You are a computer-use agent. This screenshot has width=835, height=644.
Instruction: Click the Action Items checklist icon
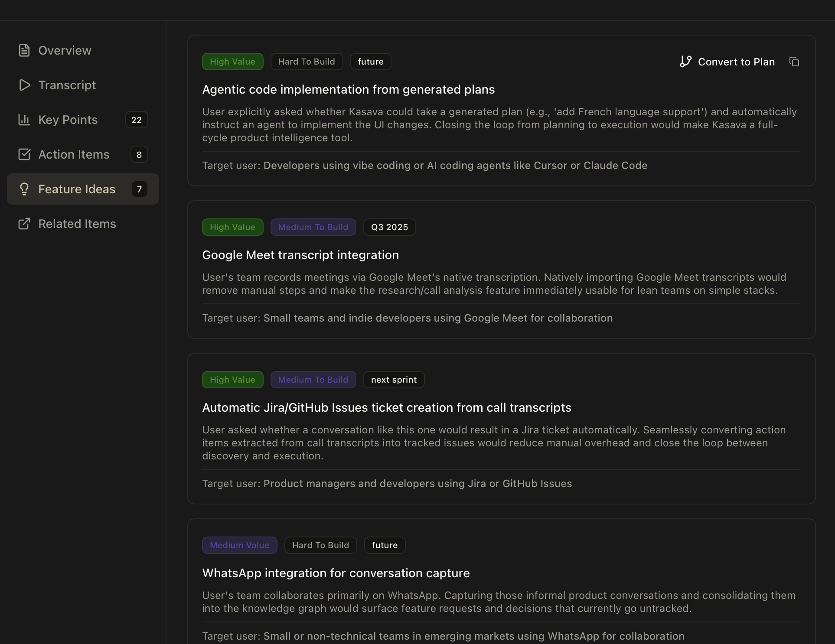24,154
